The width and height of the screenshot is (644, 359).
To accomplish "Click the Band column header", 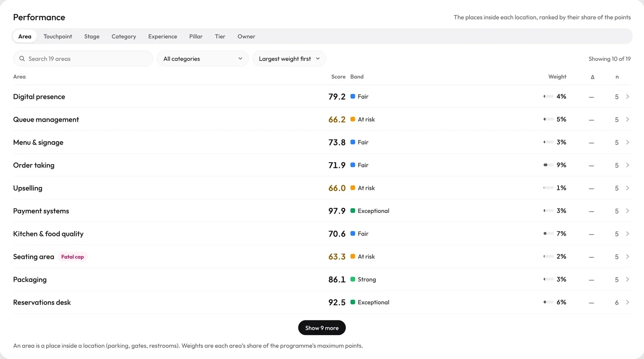I will coord(357,77).
